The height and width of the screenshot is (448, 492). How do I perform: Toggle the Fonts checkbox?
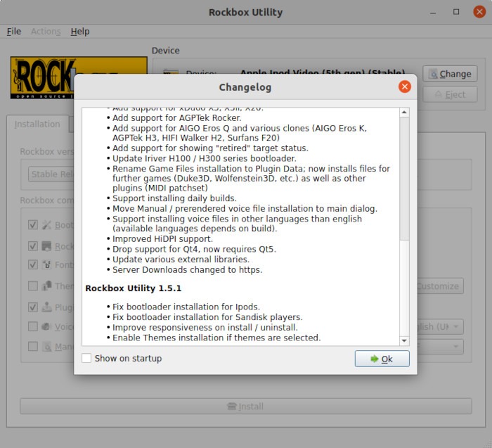pos(33,264)
